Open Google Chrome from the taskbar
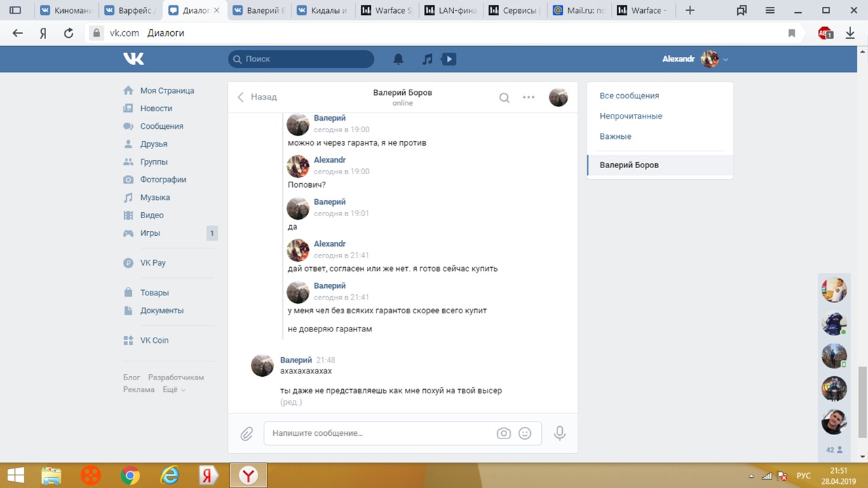Screen dimensions: 868x488 [130, 475]
